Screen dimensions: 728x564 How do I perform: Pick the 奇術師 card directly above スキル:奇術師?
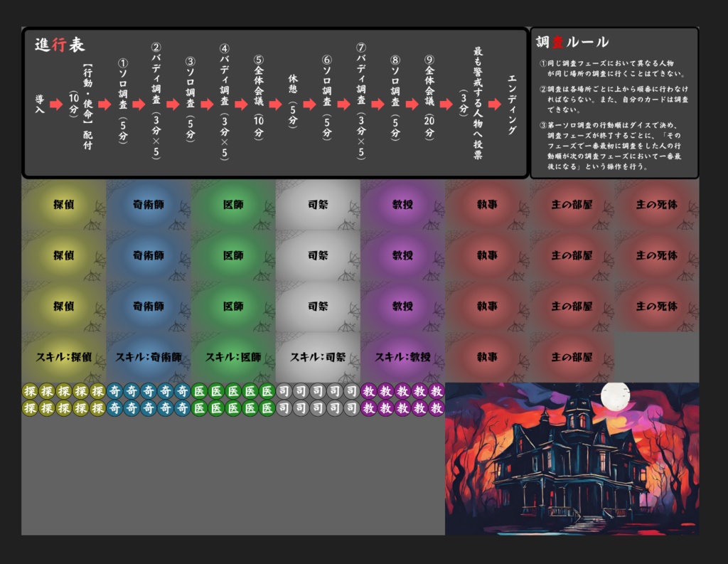pos(149,307)
